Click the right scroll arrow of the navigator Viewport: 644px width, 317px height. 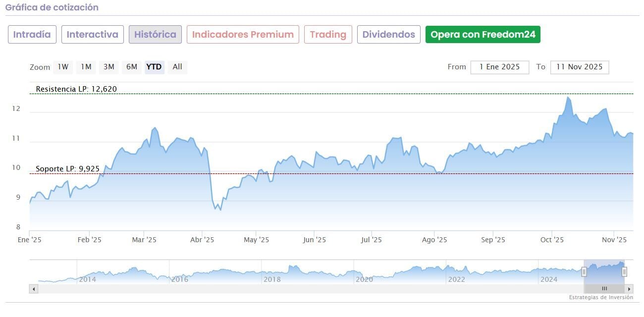(x=629, y=289)
